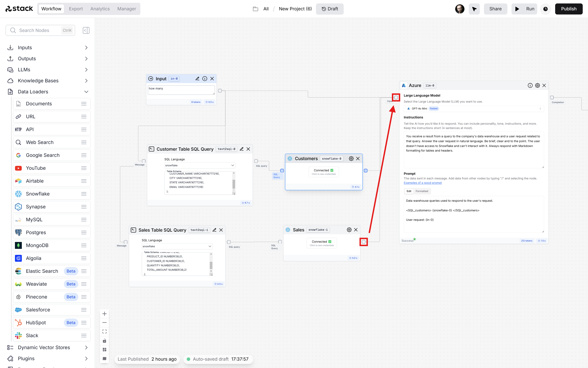Image resolution: width=588 pixels, height=368 pixels.
Task: Click Connected credentials in Sales node
Action: [x=322, y=243]
